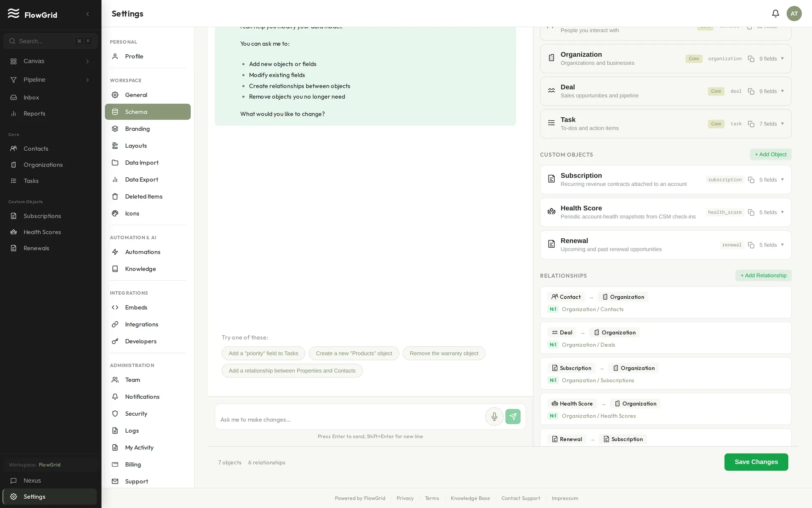Expand the Pipeline submenu arrow
The width and height of the screenshot is (812, 508).
(x=88, y=80)
